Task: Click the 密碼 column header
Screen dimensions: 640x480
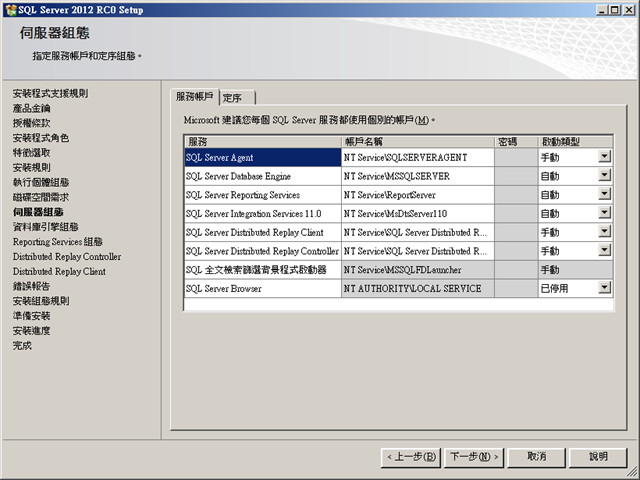Action: click(x=516, y=142)
